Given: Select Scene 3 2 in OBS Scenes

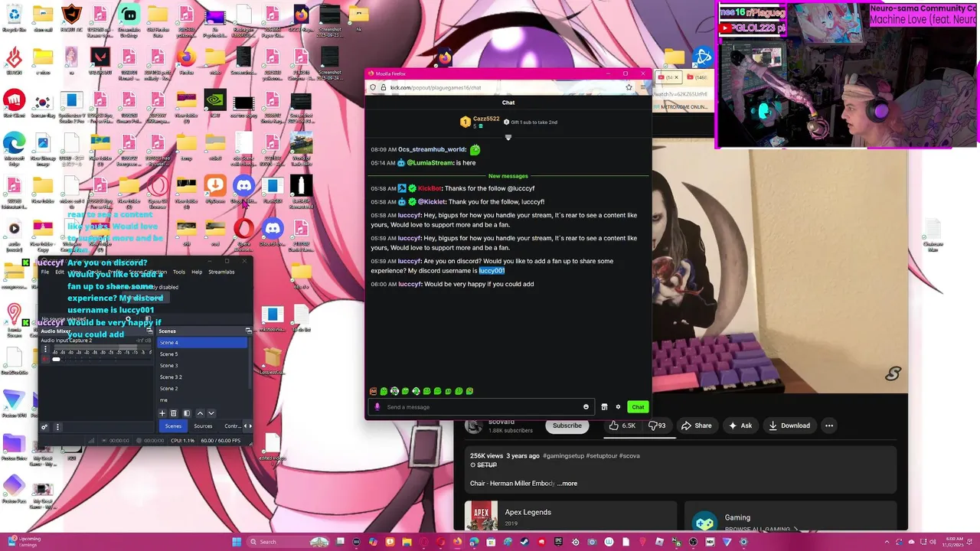Looking at the screenshot, I should (x=202, y=377).
